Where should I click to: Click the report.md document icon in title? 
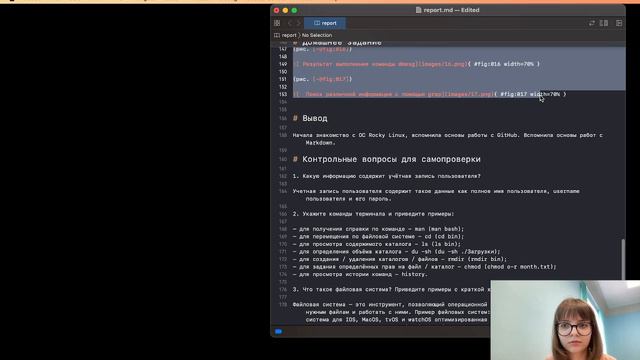tap(418, 10)
